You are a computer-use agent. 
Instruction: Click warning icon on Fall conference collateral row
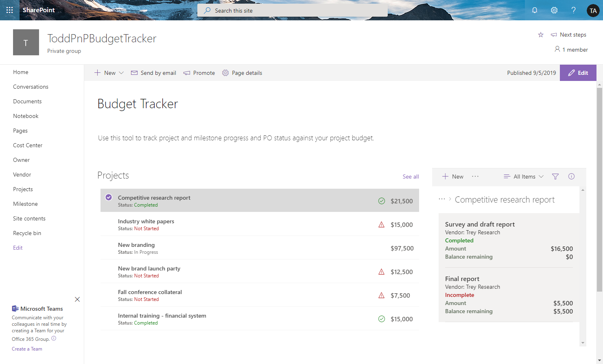(x=381, y=295)
